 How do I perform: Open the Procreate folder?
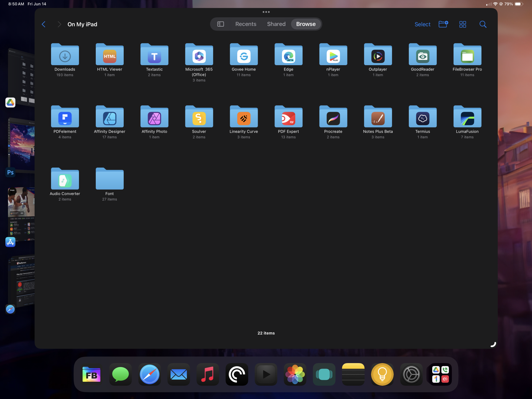pyautogui.click(x=333, y=117)
